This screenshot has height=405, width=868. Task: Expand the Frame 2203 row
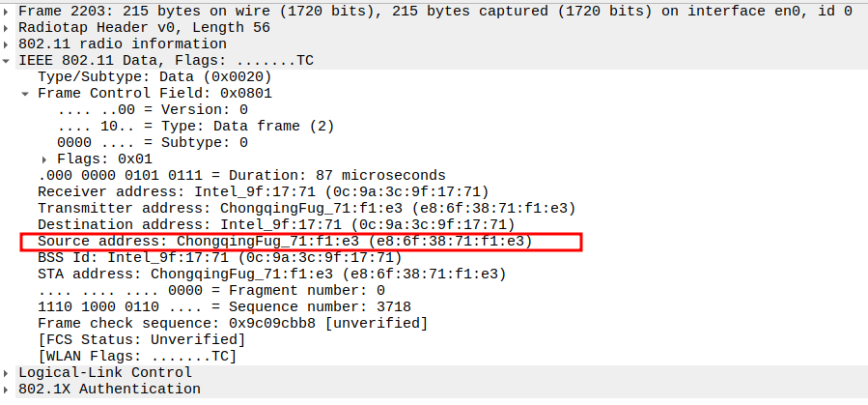pyautogui.click(x=8, y=12)
